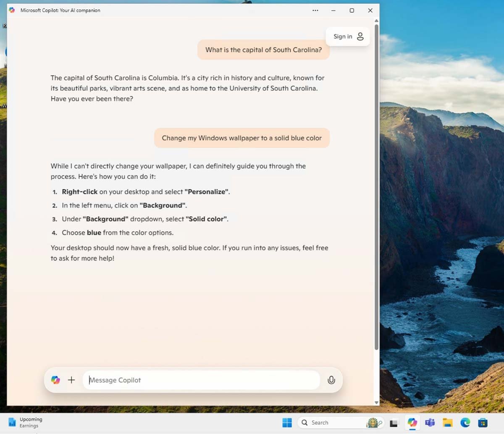Image resolution: width=504 pixels, height=434 pixels.
Task: Open Task View from the taskbar
Action: 394,423
